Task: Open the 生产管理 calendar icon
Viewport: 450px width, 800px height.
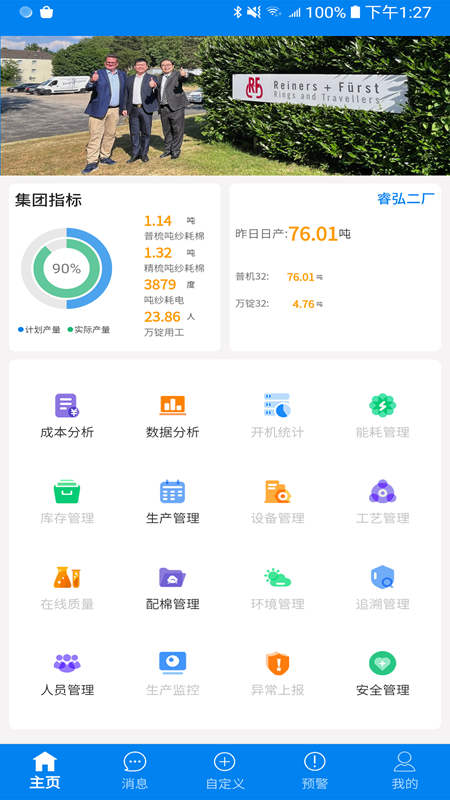Action: pyautogui.click(x=172, y=492)
